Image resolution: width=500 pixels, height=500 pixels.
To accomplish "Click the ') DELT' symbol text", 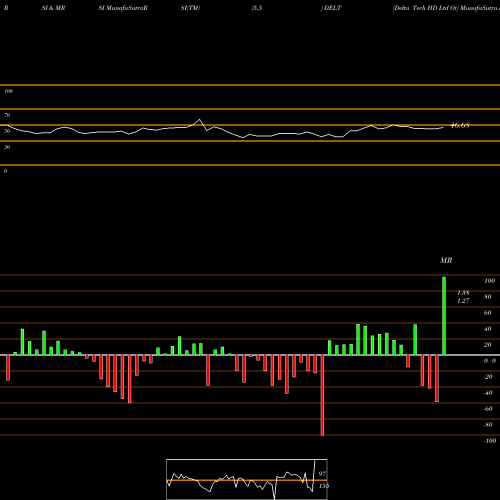I will [x=331, y=8].
